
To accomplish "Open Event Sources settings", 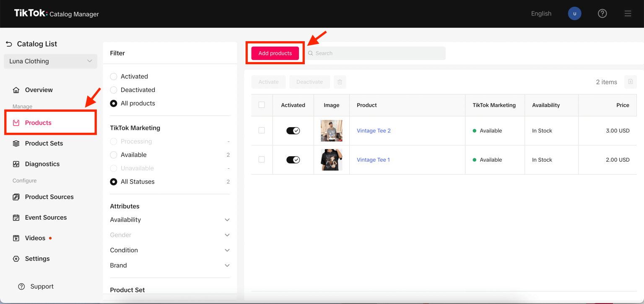I will point(45,217).
